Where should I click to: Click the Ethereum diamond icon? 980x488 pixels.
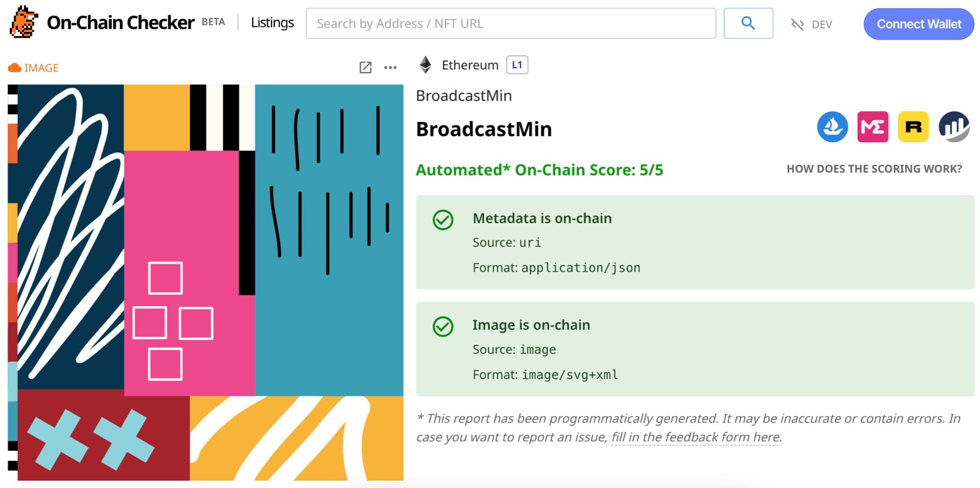tap(425, 65)
